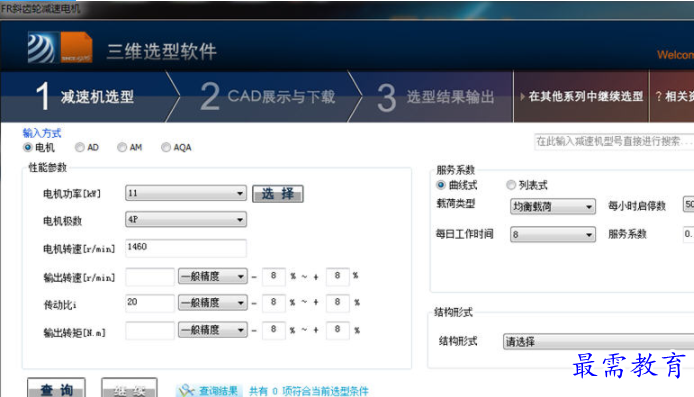Click the 输出转速 minus tolerance field
Screen dimensions: 694x397
point(274,277)
